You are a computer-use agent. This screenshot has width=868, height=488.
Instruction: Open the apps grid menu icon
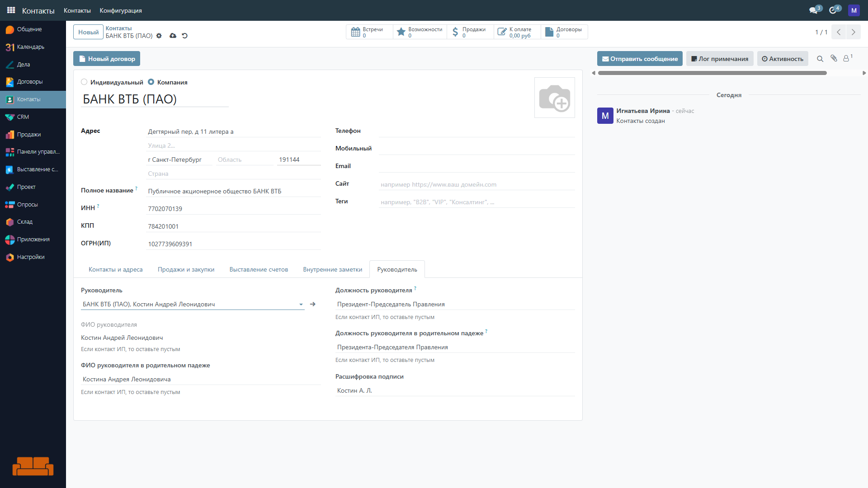pos(11,10)
